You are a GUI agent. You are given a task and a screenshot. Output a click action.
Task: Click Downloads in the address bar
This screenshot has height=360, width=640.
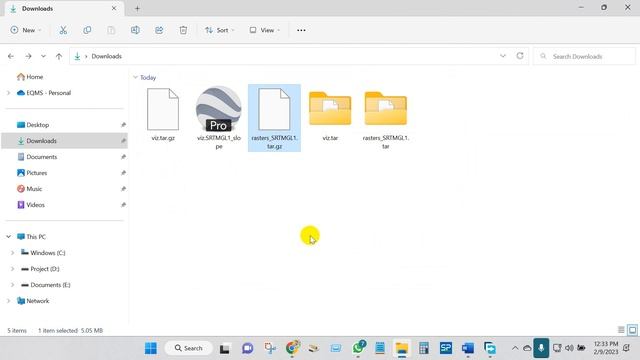click(x=107, y=56)
